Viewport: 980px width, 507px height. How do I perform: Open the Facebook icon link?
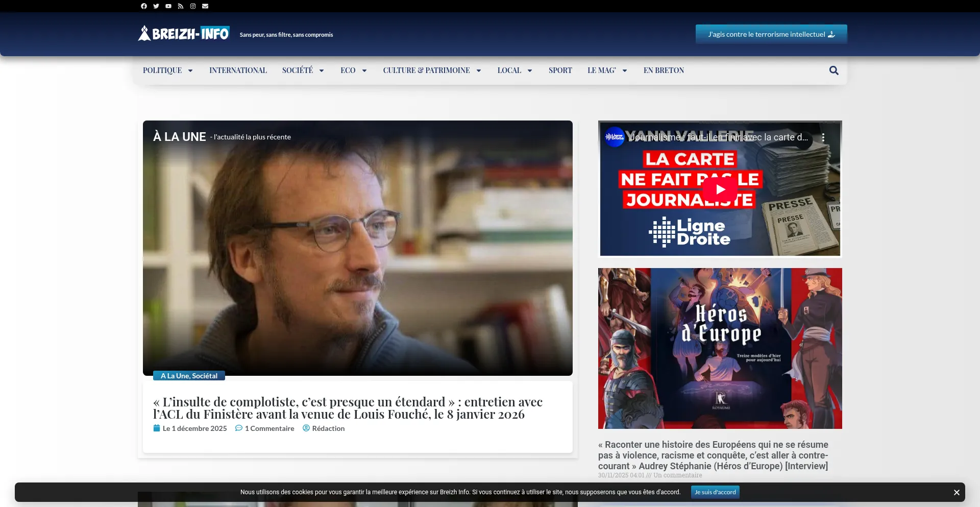(x=144, y=6)
